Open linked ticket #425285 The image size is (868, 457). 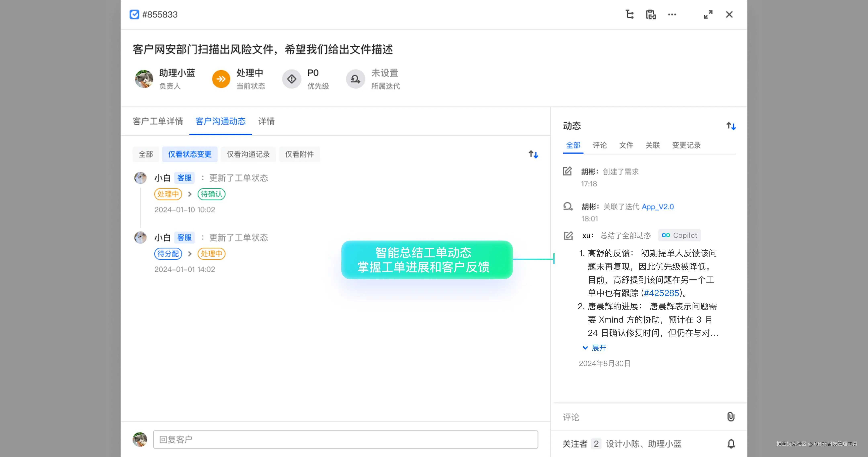661,293
